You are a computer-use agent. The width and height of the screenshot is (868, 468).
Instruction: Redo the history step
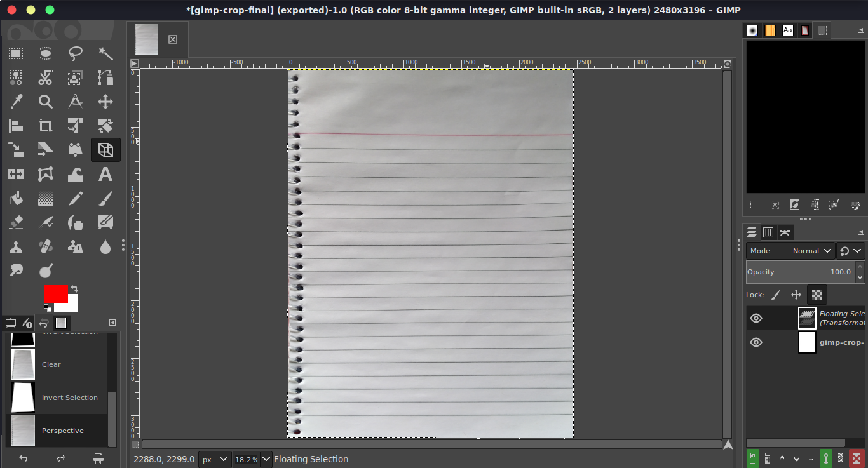click(61, 458)
